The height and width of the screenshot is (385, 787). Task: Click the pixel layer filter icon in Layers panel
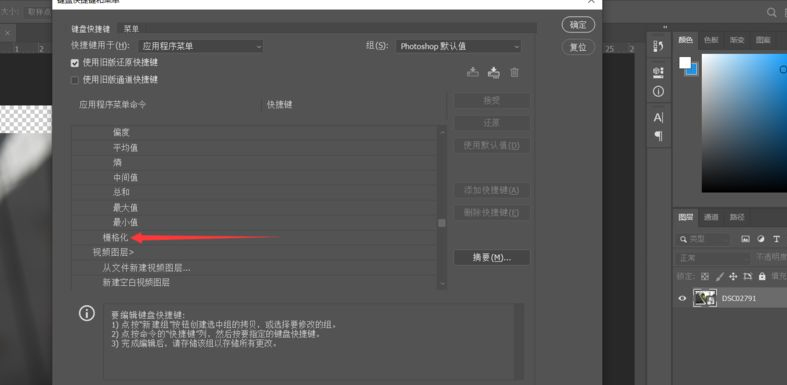point(745,239)
